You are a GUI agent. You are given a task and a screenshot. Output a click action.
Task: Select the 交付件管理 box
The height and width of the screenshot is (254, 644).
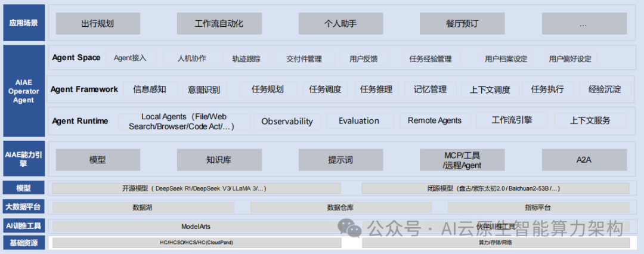pyautogui.click(x=304, y=58)
